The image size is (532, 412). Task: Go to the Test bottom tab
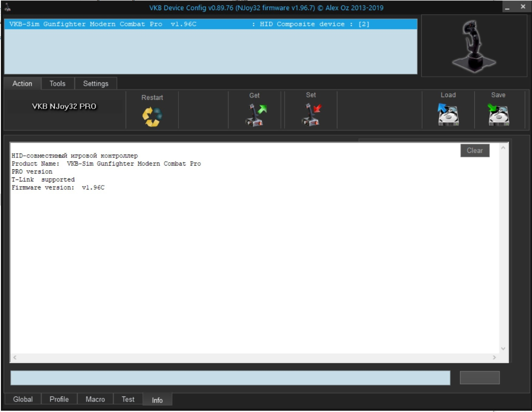click(x=128, y=399)
